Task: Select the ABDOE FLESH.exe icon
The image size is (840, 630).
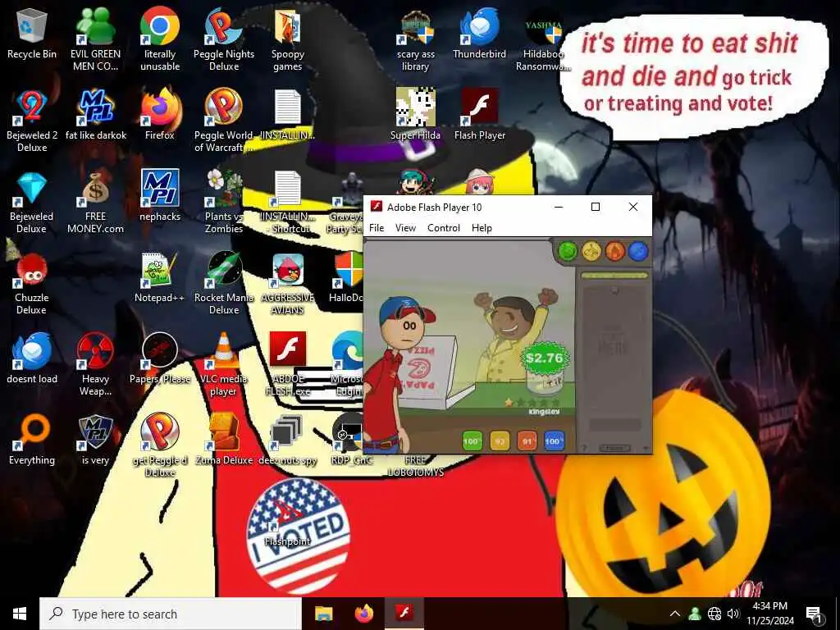Action: (288, 364)
